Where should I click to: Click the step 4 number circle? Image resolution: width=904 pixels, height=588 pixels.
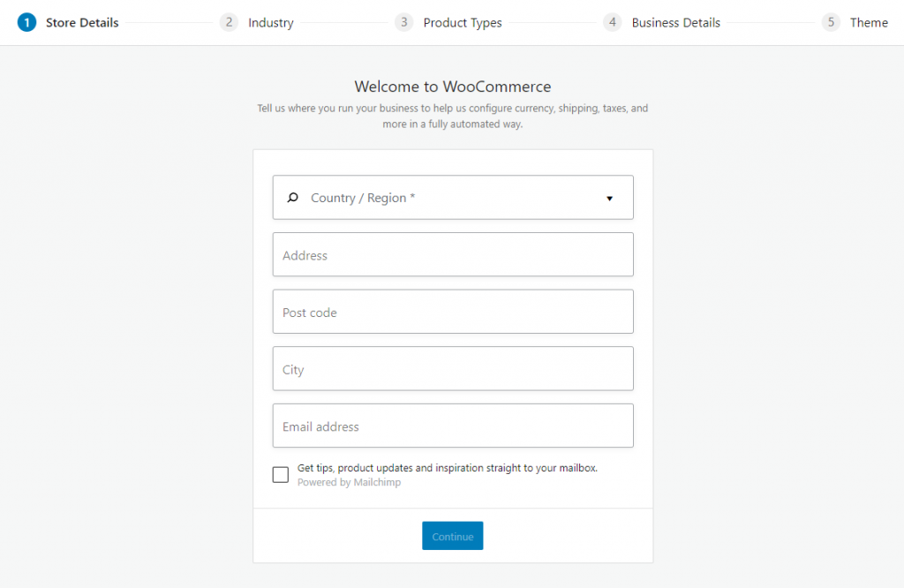tap(613, 23)
